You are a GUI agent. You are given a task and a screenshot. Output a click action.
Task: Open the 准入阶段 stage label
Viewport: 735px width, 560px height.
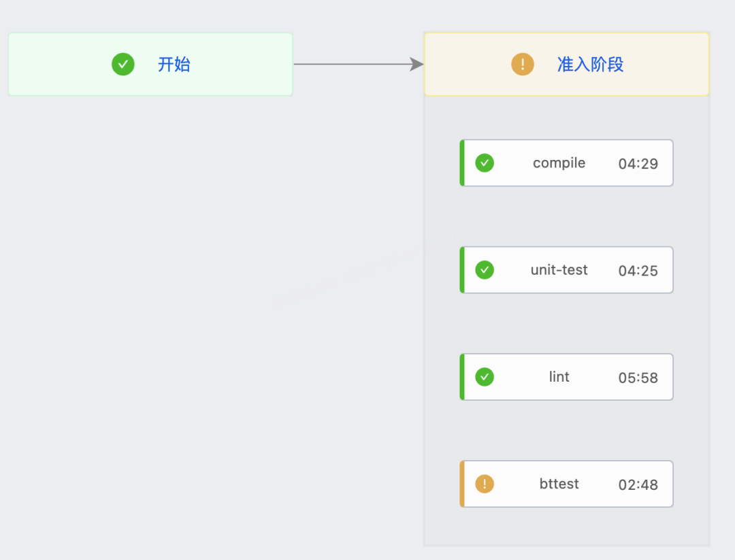(590, 65)
